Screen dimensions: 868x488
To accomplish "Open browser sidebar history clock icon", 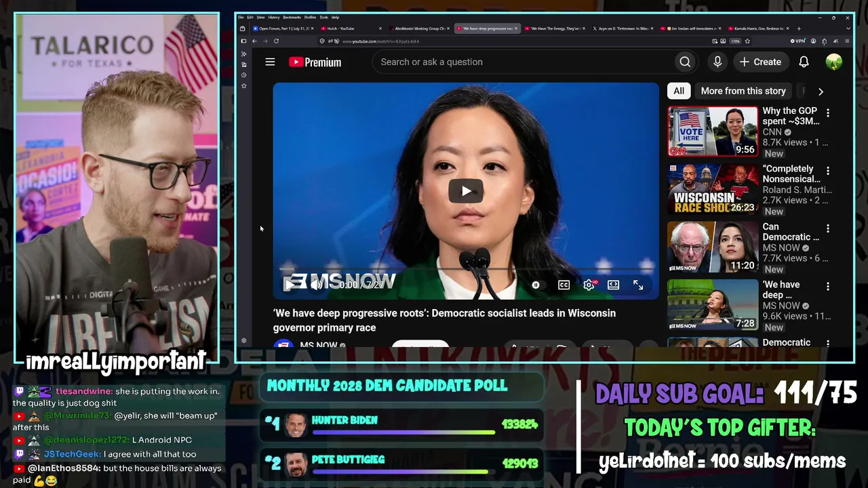I will pyautogui.click(x=244, y=75).
